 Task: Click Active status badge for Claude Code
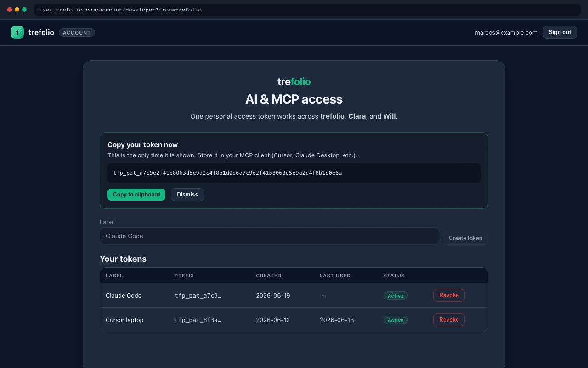coord(396,296)
